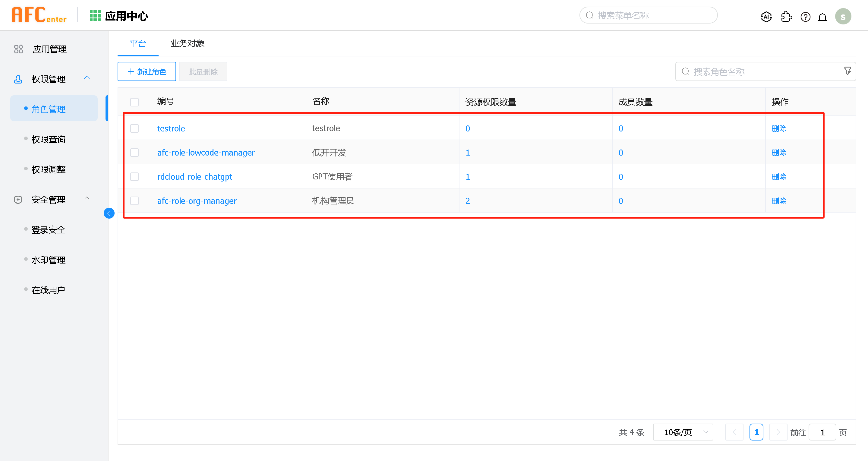Click the filter funnel icon in role search
This screenshot has height=461, width=868.
click(847, 71)
